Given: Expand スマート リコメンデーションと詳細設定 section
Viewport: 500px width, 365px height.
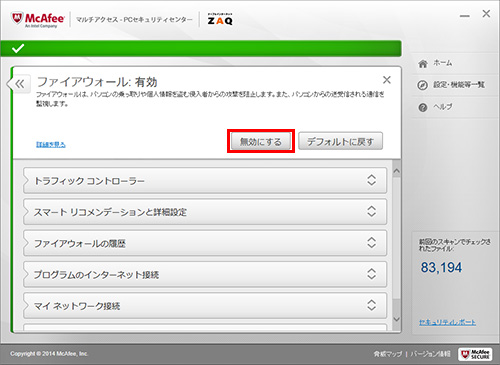Looking at the screenshot, I should tap(205, 212).
